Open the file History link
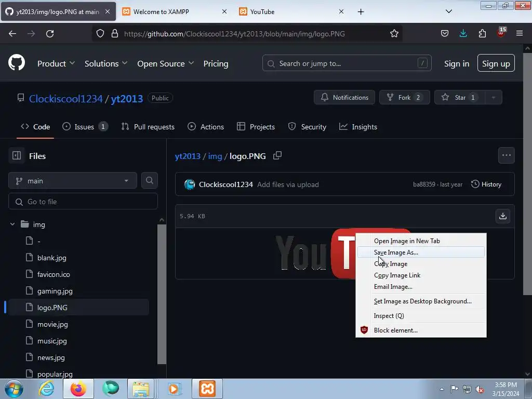Viewport: 532px width, 399px height. 486,184
